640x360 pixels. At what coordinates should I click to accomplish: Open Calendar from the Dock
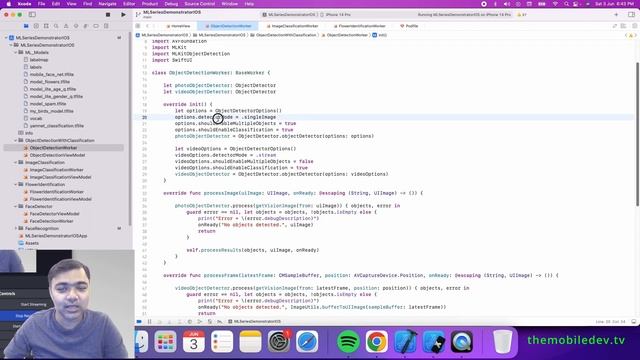(x=194, y=342)
